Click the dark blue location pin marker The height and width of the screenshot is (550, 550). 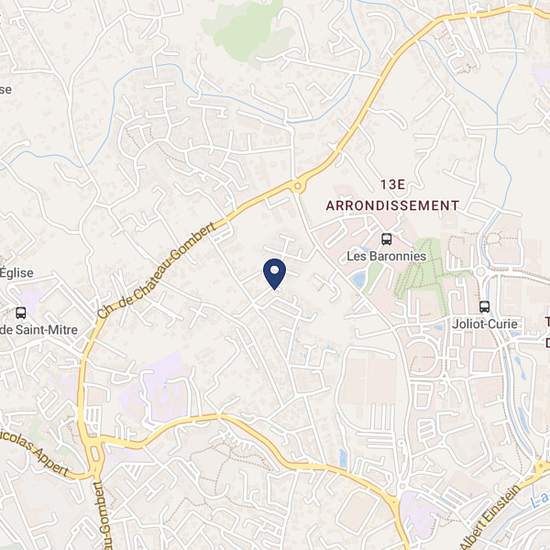[274, 274]
